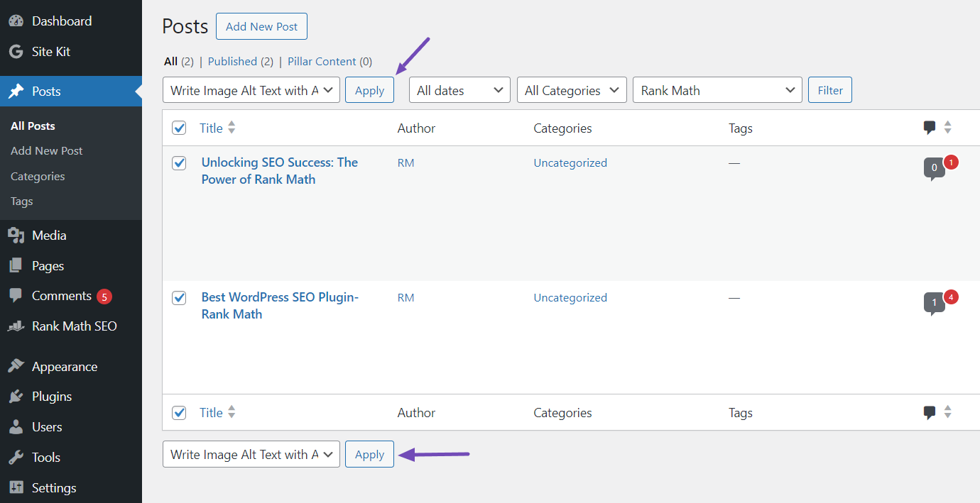
Task: Click the Settings sliders icon
Action: point(16,488)
